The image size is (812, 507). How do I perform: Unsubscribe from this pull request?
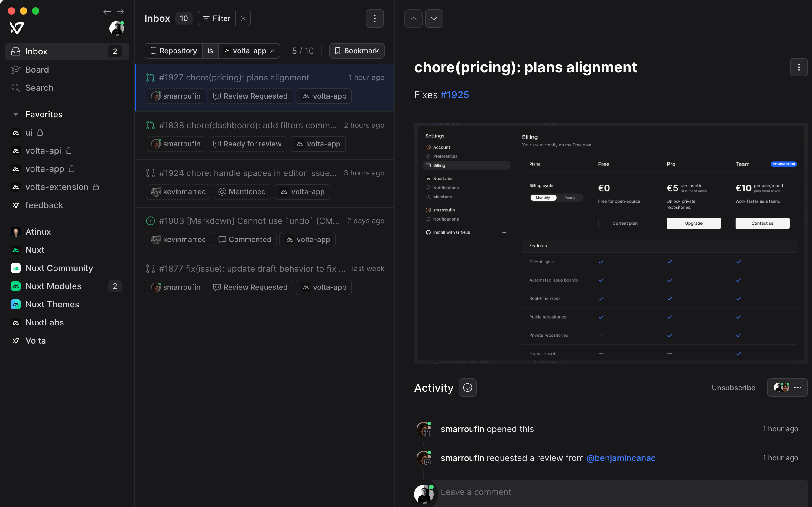734,388
